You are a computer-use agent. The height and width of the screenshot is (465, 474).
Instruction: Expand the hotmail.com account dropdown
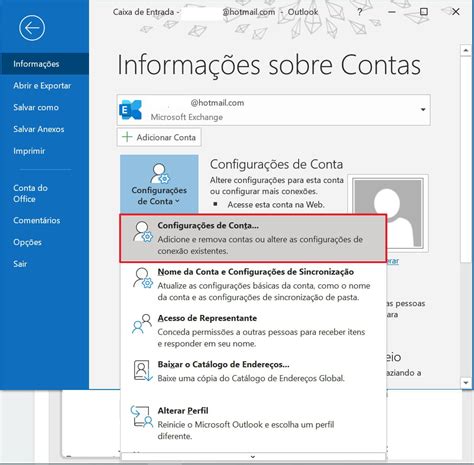pos(423,110)
